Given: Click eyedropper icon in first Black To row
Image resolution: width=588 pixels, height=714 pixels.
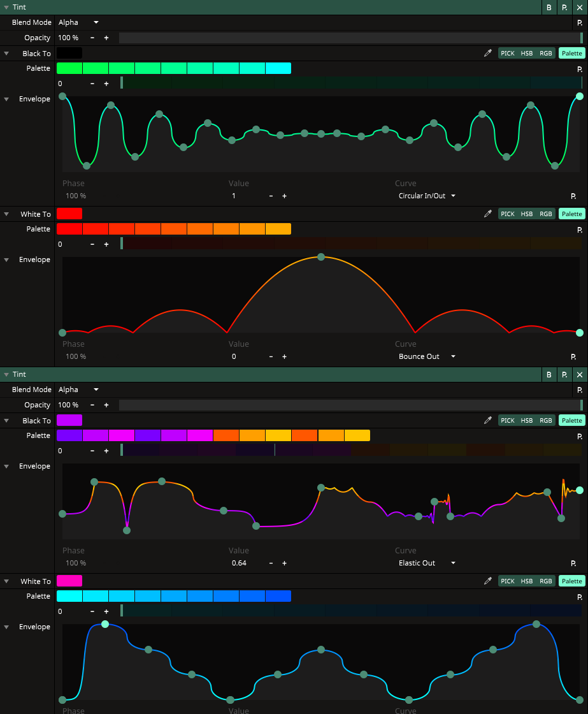Looking at the screenshot, I should click(488, 54).
